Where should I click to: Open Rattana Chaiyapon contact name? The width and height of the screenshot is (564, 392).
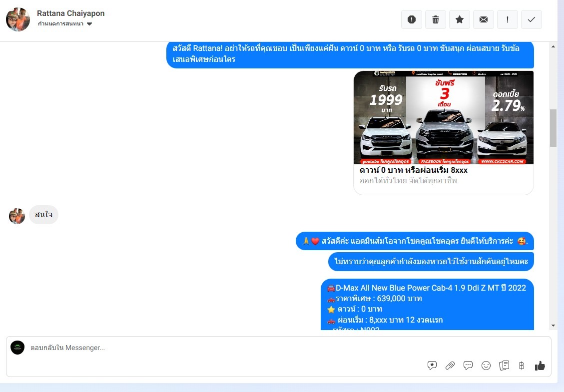point(71,13)
